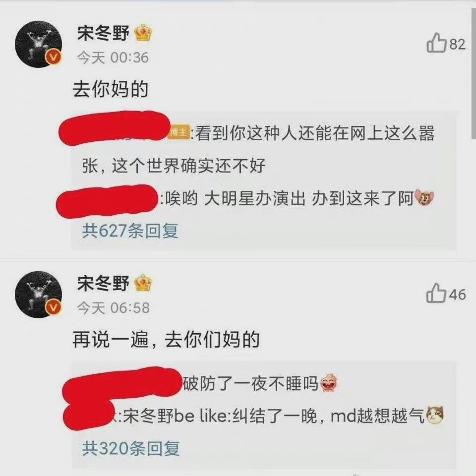Select comment text 再说一遍，去你们妈的
The width and height of the screenshot is (476, 476).
coord(167,339)
